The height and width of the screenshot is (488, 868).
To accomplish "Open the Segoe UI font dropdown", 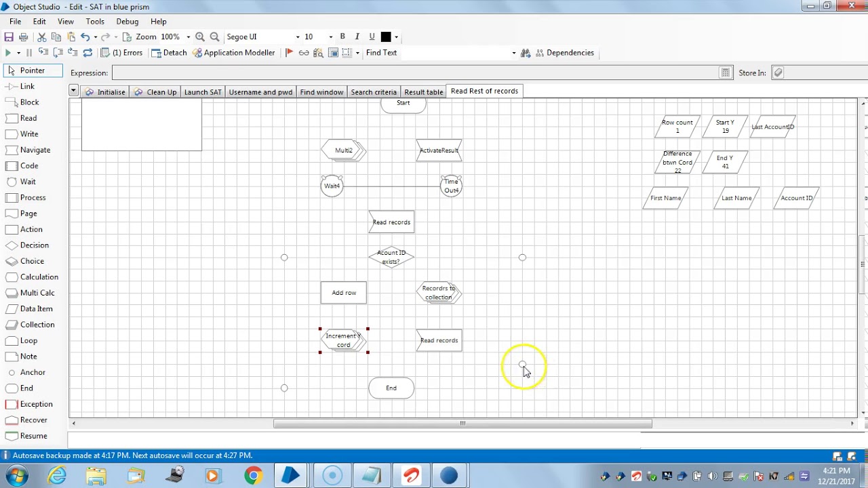I will [x=297, y=37].
